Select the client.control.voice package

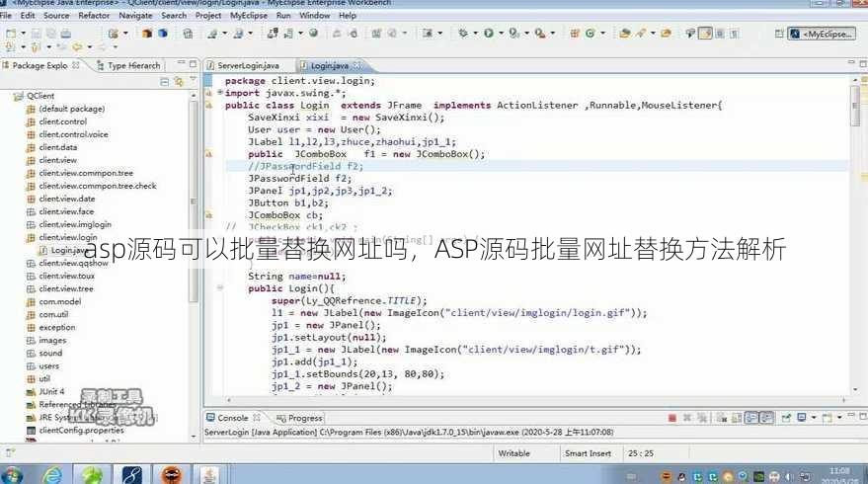coord(73,134)
